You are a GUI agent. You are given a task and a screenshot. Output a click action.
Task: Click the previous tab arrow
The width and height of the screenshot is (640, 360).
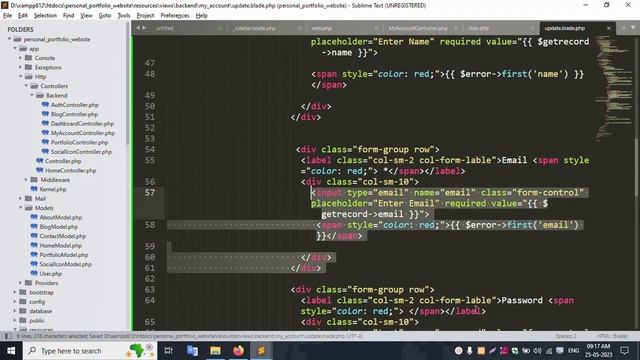pyautogui.click(x=138, y=28)
